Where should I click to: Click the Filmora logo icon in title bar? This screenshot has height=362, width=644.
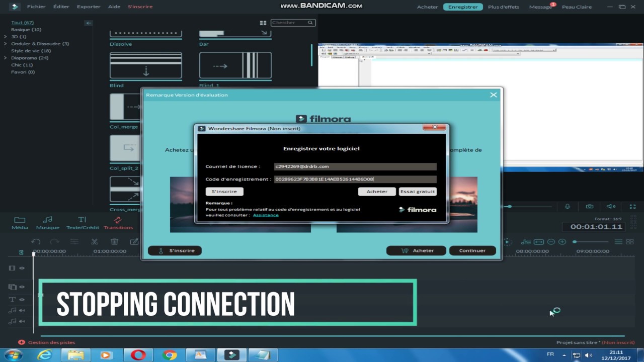[x=14, y=7]
